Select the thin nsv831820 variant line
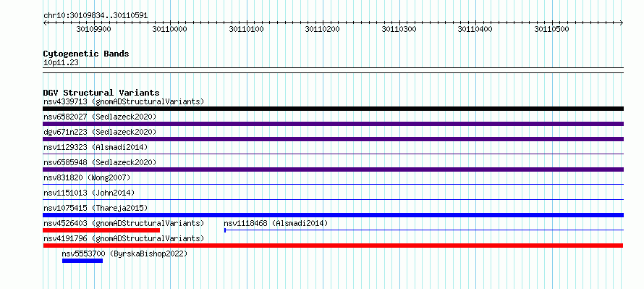Viewport: 644px width, 289px height. 333,185
